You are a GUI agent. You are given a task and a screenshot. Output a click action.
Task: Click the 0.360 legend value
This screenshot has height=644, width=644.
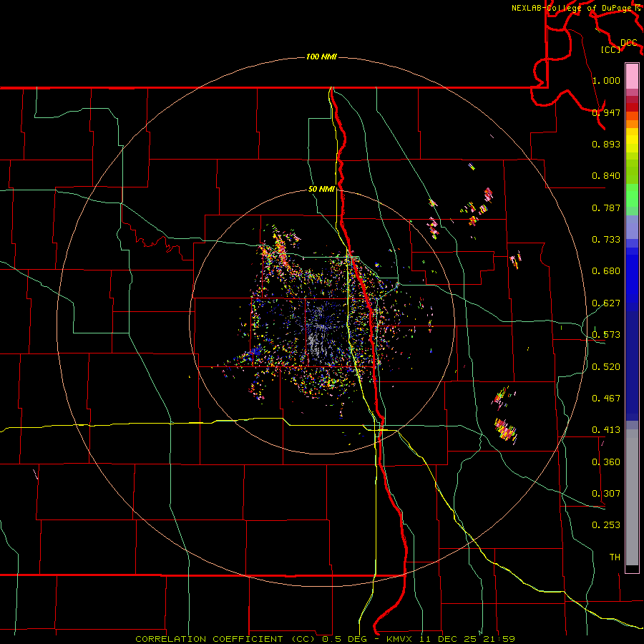click(x=606, y=462)
